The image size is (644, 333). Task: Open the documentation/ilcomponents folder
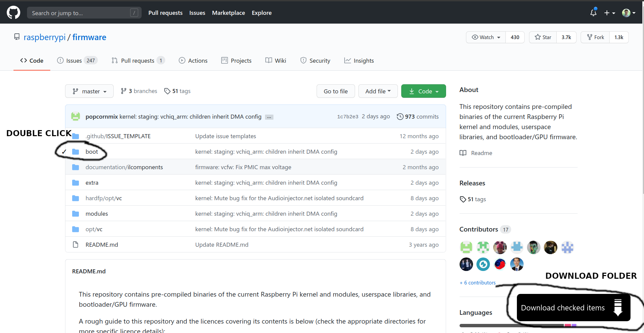click(x=124, y=167)
